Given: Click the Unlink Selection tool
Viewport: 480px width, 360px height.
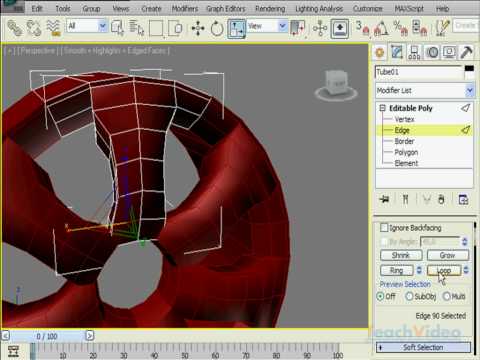Looking at the screenshot, I should 34,28.
